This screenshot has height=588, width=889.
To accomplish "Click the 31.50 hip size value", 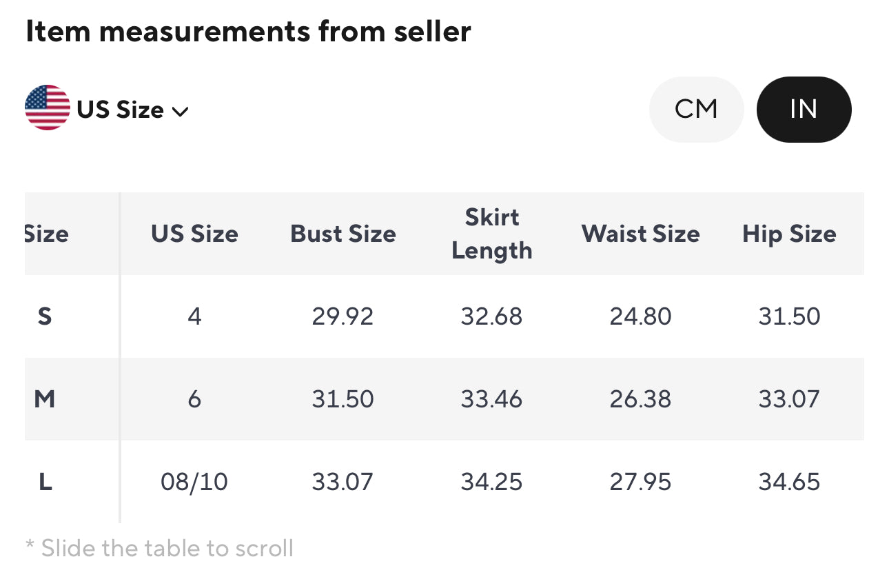I will pyautogui.click(x=789, y=316).
